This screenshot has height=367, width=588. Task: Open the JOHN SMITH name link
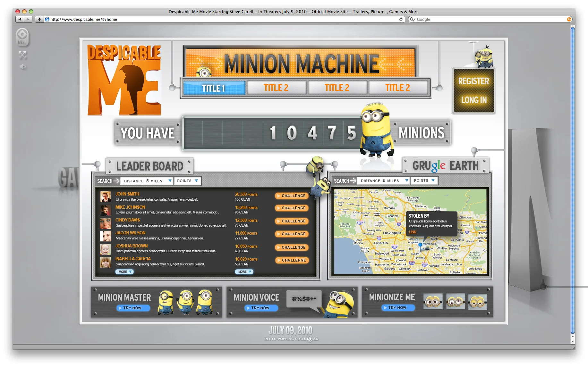point(127,194)
